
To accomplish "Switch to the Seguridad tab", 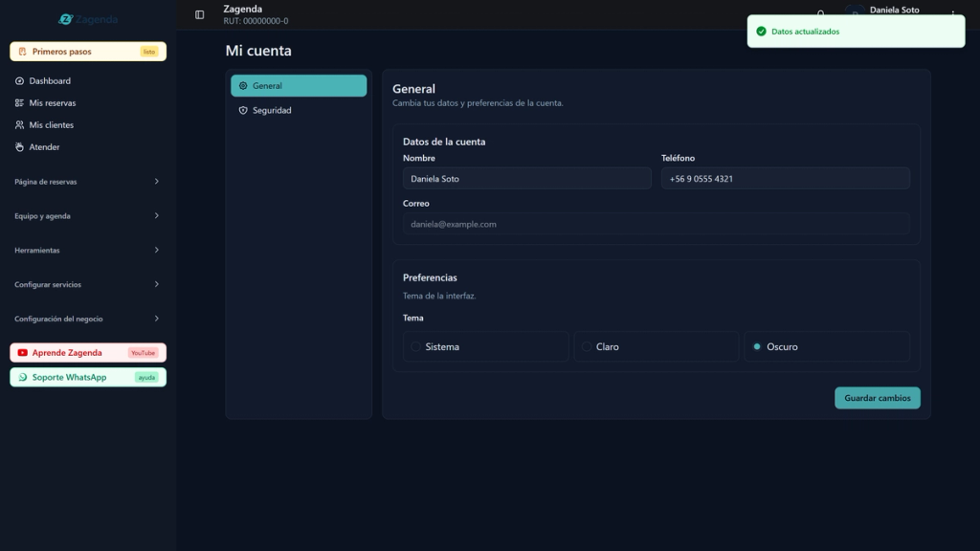I will (299, 110).
